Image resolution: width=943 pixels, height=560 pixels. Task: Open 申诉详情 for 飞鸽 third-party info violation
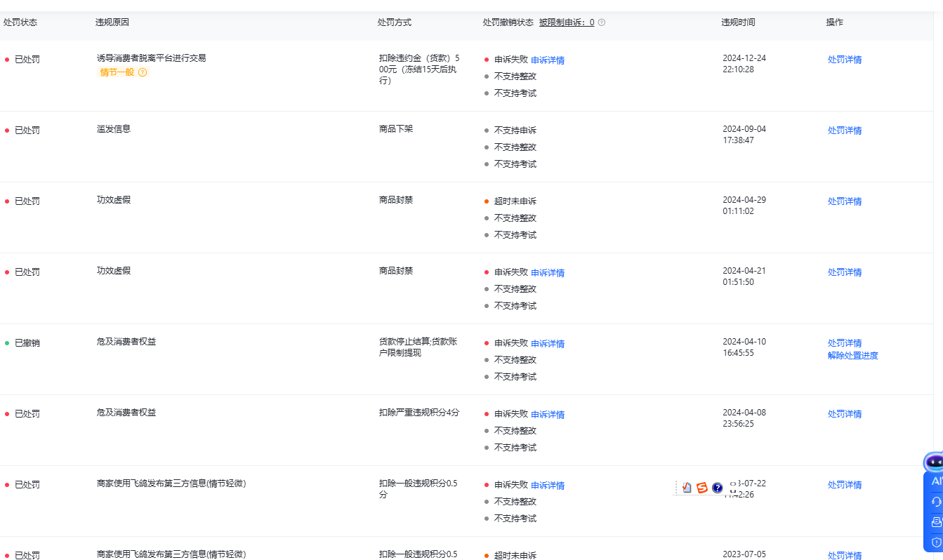(548, 486)
